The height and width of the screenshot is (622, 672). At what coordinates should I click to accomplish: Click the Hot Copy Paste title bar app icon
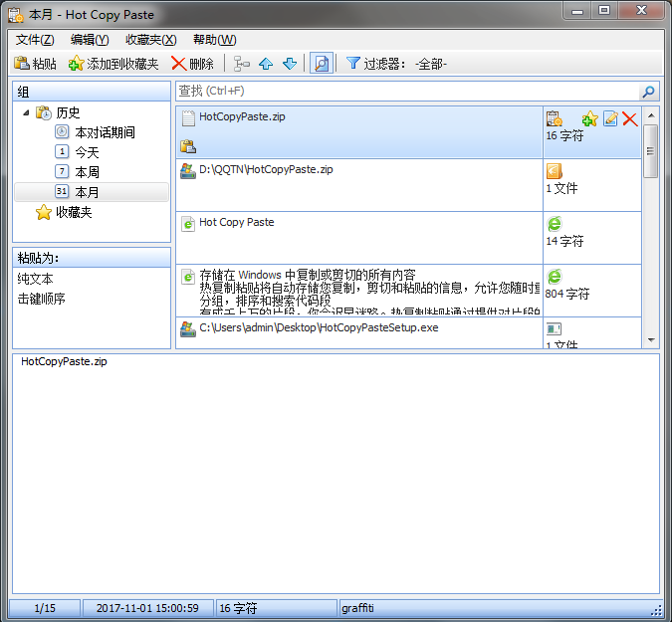coord(16,15)
